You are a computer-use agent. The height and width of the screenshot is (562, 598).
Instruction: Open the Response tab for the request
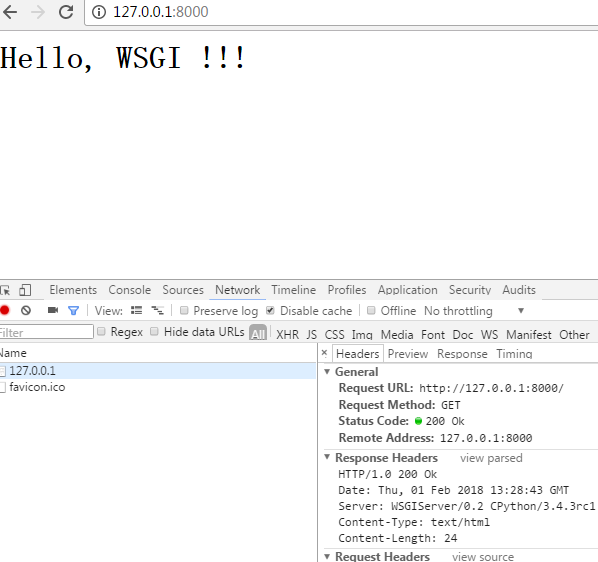[x=462, y=354]
